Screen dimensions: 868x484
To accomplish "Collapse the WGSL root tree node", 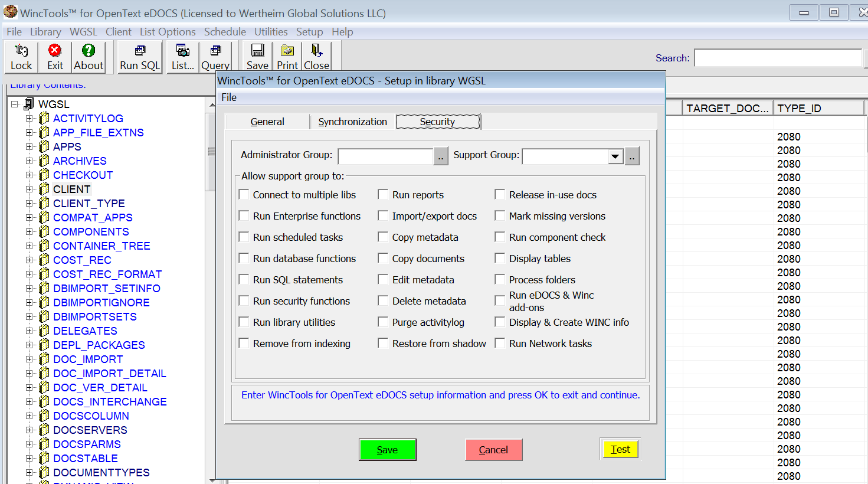I will (14, 104).
